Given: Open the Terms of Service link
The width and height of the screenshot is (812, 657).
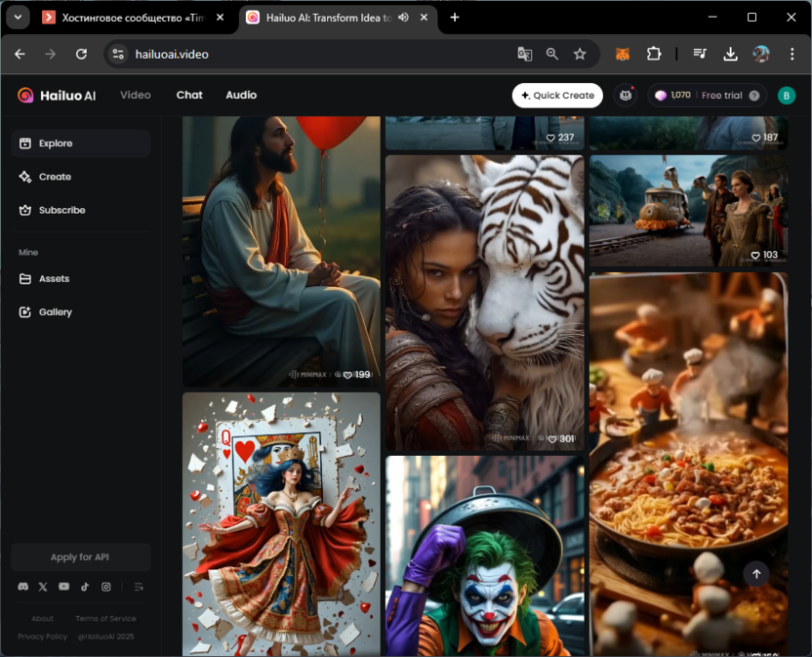Looking at the screenshot, I should pyautogui.click(x=105, y=619).
